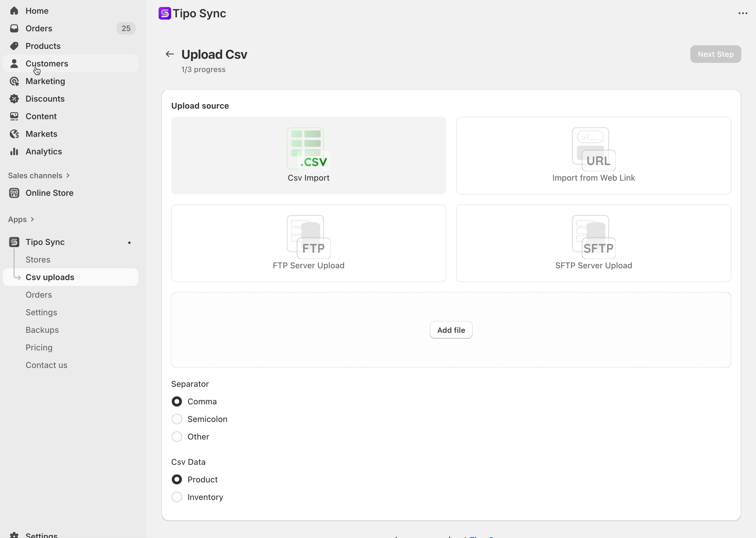The image size is (756, 538).
Task: Click the Marketing target icon
Action: [14, 81]
